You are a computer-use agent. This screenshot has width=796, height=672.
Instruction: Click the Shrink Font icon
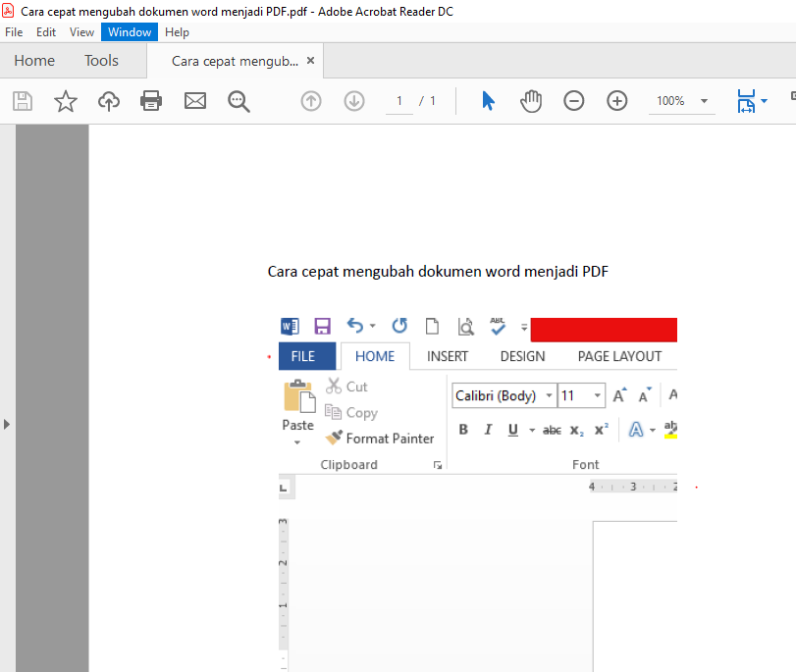coord(645,395)
